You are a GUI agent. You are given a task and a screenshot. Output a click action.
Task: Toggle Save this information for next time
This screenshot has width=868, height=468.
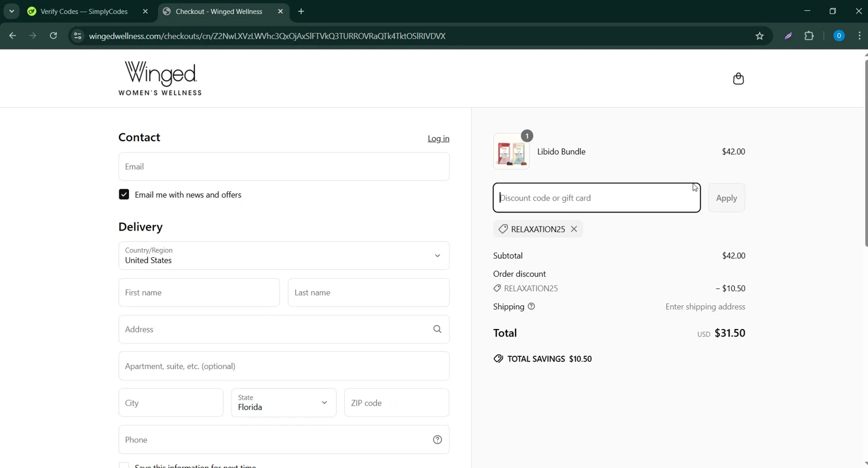[x=124, y=465]
